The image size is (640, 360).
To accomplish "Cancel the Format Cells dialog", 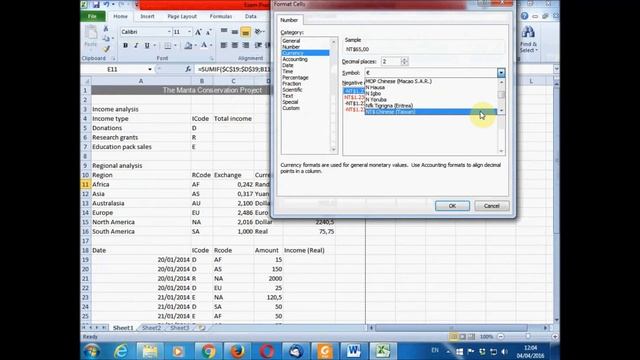I will (x=491, y=206).
